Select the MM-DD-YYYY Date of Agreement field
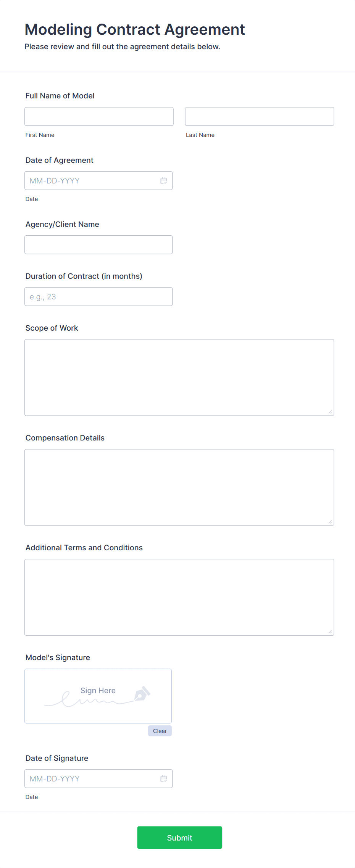The image size is (355, 868). (x=88, y=180)
